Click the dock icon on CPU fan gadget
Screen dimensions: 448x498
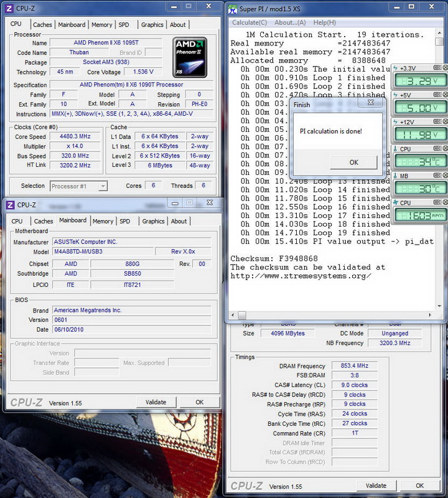point(437,202)
